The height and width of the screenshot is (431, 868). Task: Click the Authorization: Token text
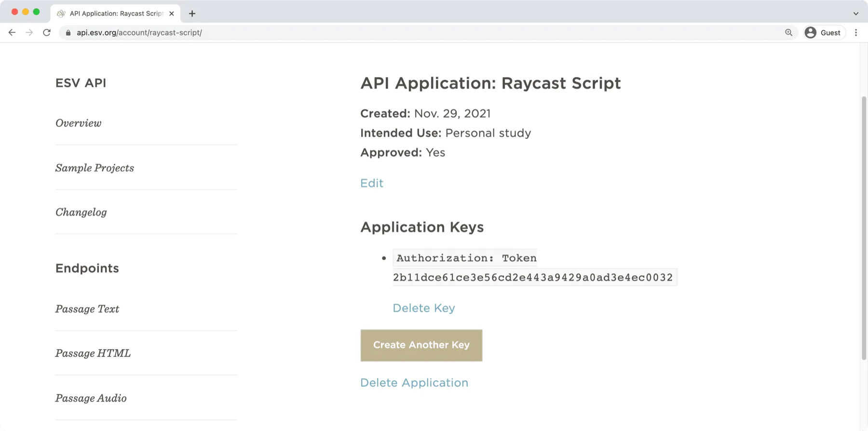pos(466,258)
